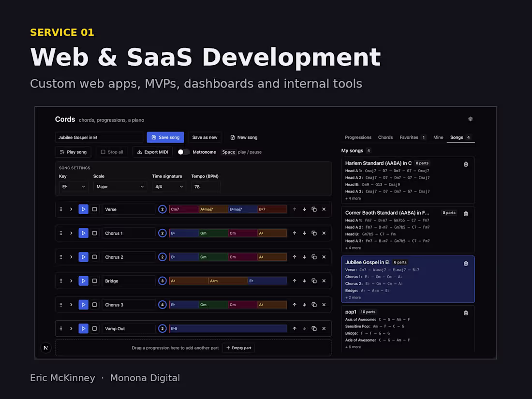532x399 pixels.
Task: Play the Bridge part
Action: pos(83,281)
